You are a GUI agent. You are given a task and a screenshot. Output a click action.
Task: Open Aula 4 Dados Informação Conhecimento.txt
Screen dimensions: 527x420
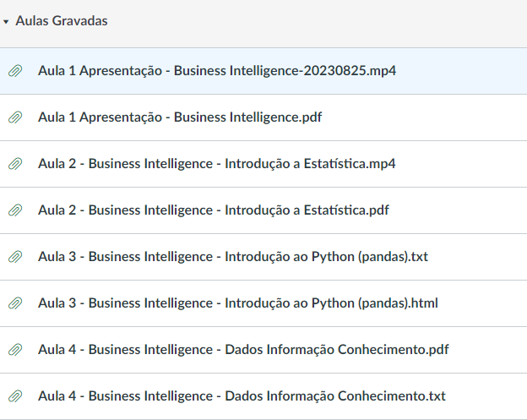[242, 396]
